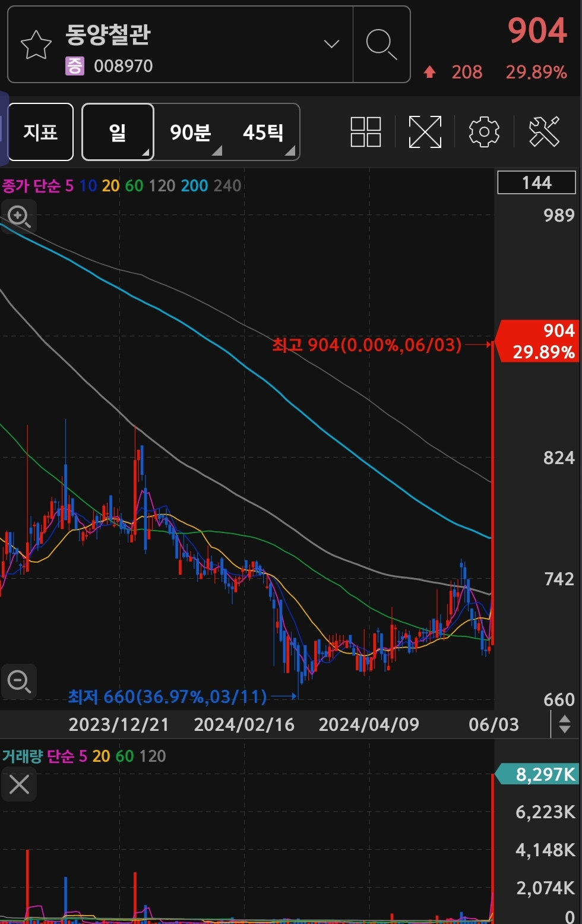
Task: Tap the stock code 008970
Action: [x=124, y=66]
